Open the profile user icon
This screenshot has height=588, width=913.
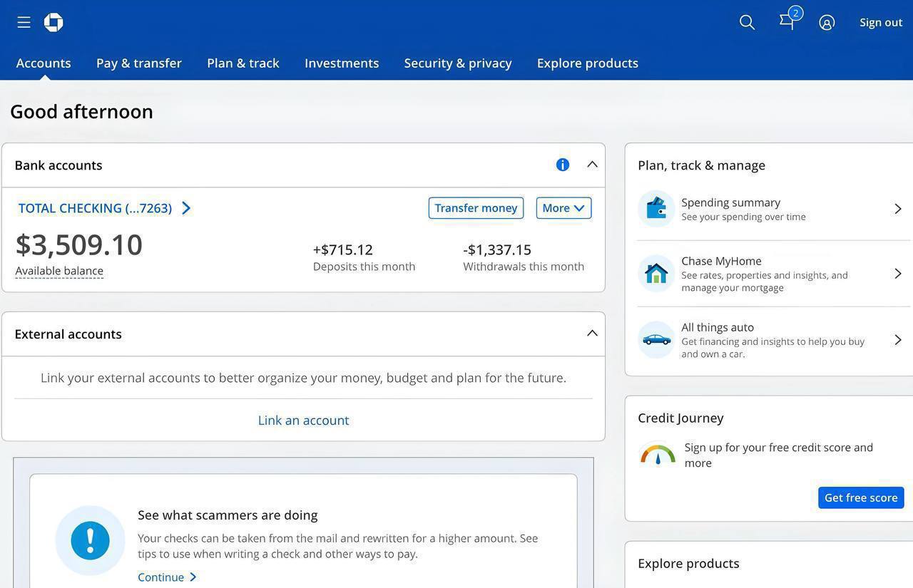[x=827, y=22]
